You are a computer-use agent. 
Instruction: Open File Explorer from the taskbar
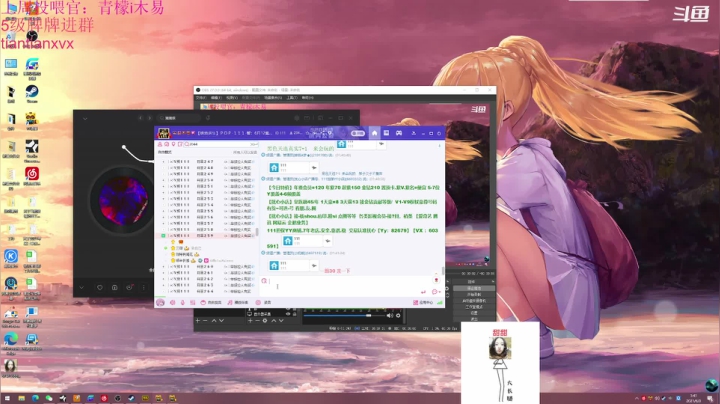click(21, 398)
